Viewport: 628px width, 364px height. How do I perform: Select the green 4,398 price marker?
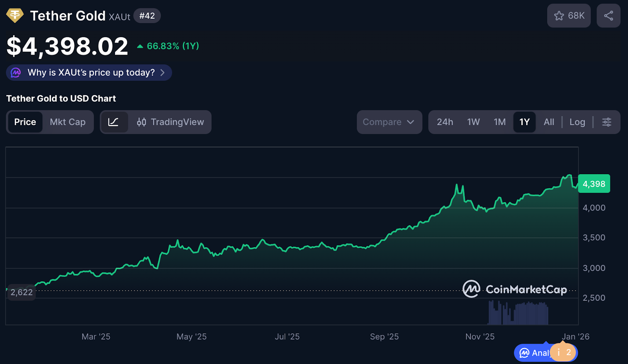click(x=594, y=183)
